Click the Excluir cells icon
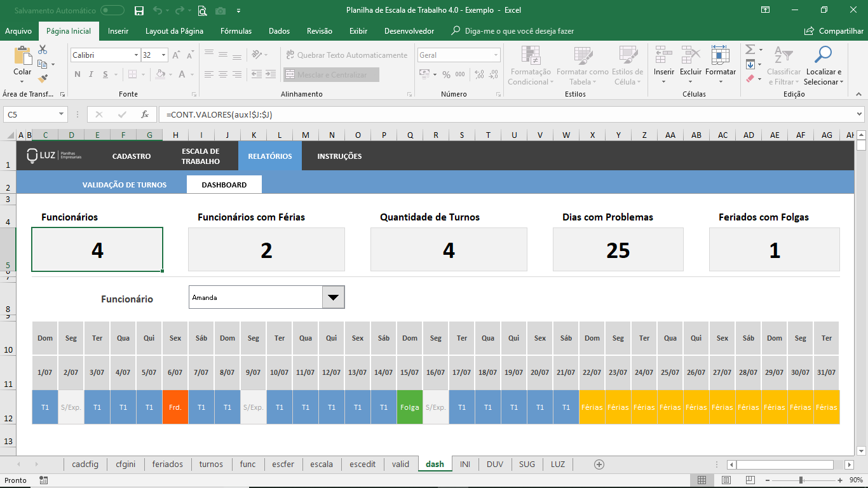This screenshot has height=488, width=868. pos(691,55)
